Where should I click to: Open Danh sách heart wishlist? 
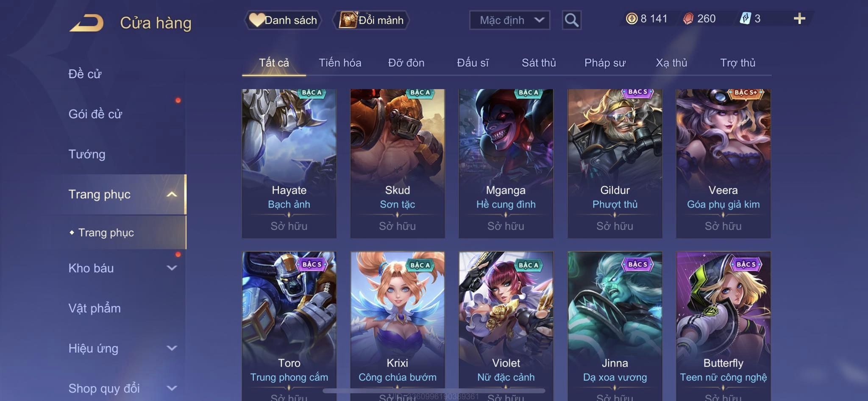pos(283,20)
